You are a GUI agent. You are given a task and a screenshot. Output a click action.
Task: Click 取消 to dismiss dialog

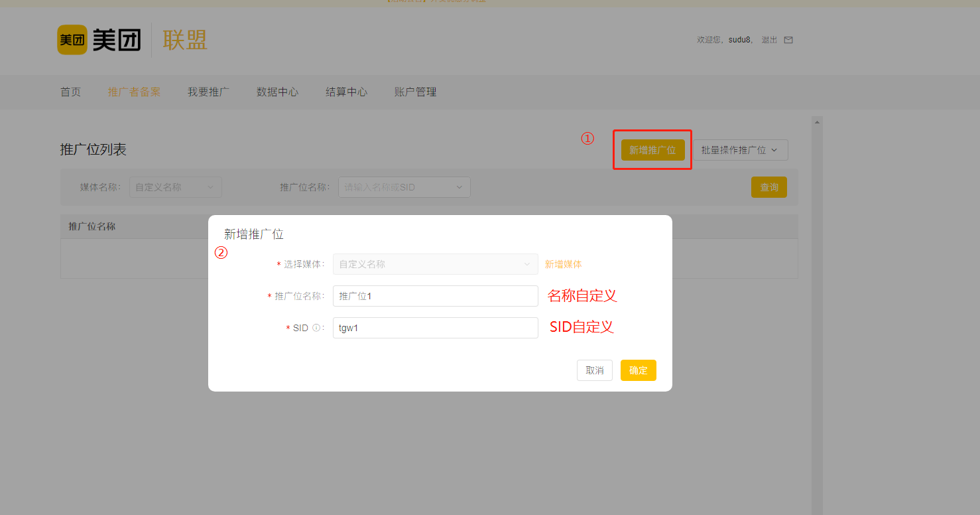point(594,370)
